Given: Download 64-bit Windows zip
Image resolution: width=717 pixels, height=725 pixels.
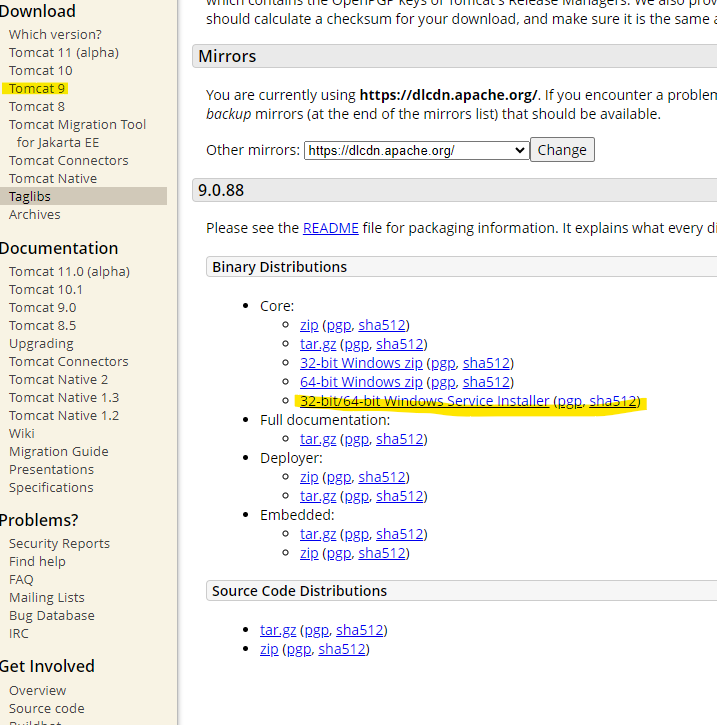Looking at the screenshot, I should (x=361, y=382).
